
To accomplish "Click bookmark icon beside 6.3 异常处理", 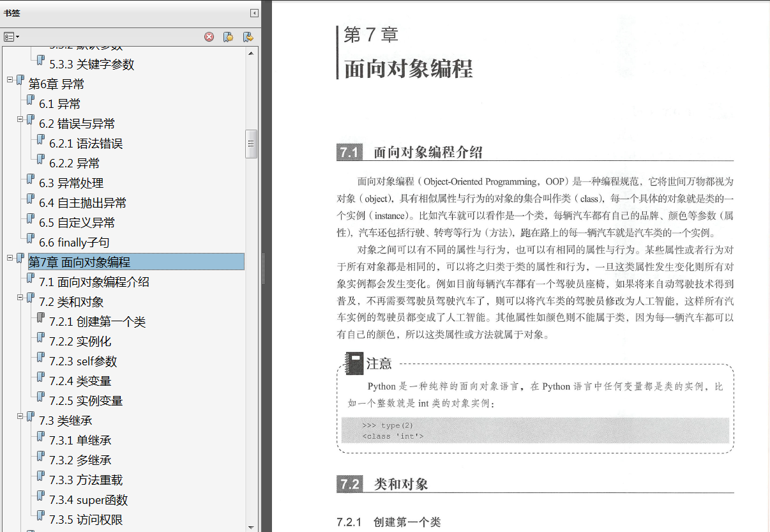I will tap(31, 180).
